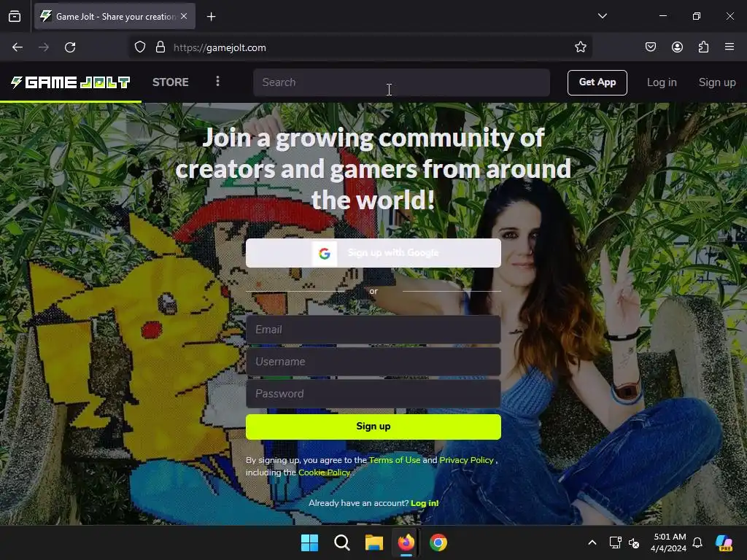Click Log in in the navbar
The image size is (747, 560).
(x=662, y=82)
